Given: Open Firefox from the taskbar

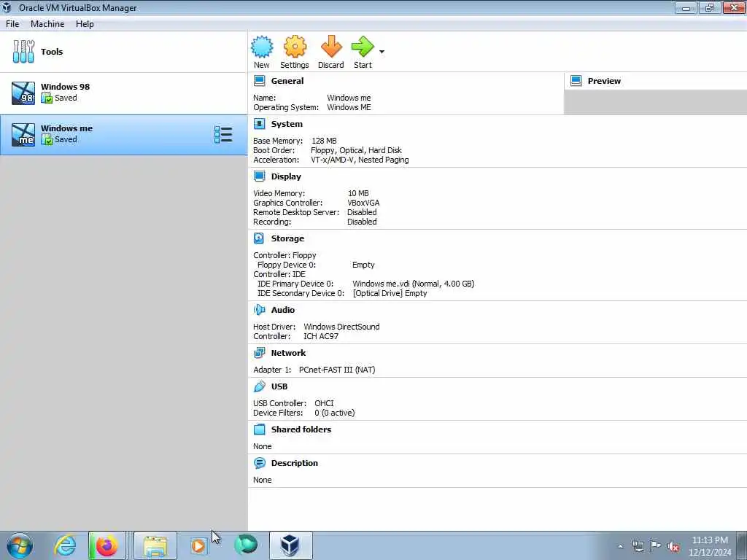Looking at the screenshot, I should pyautogui.click(x=107, y=545).
